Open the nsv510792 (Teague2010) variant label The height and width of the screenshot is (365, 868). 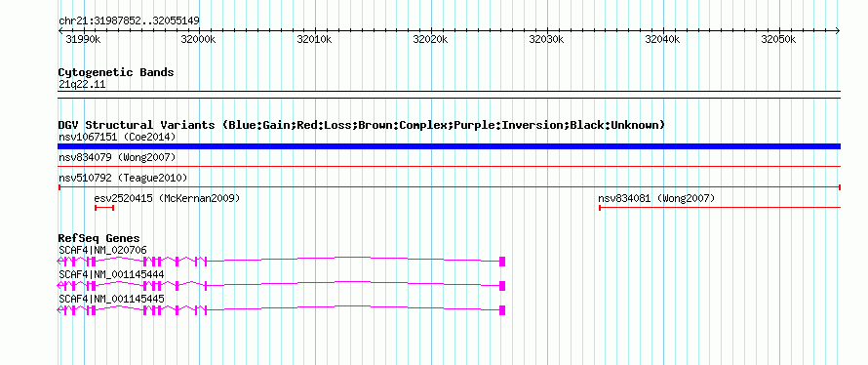[x=123, y=178]
